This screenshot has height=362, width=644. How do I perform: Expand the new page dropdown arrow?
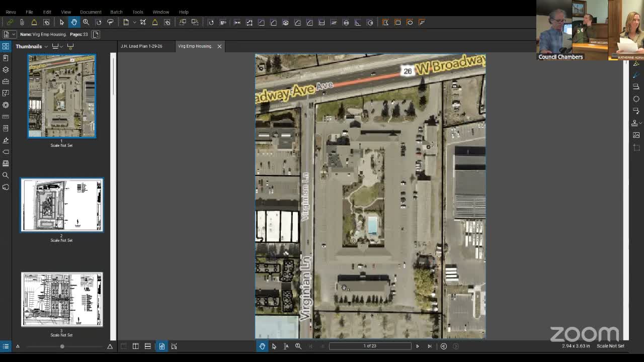[134, 22]
